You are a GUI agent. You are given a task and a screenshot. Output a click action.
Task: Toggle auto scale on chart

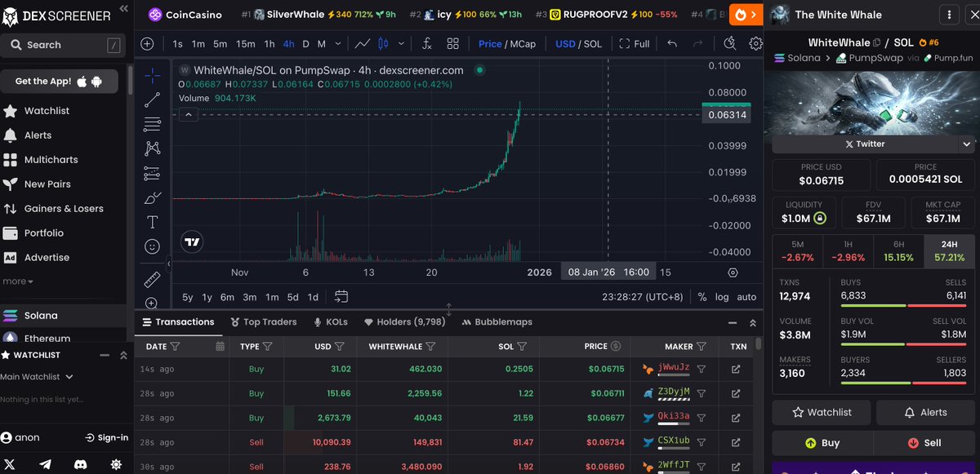click(746, 297)
